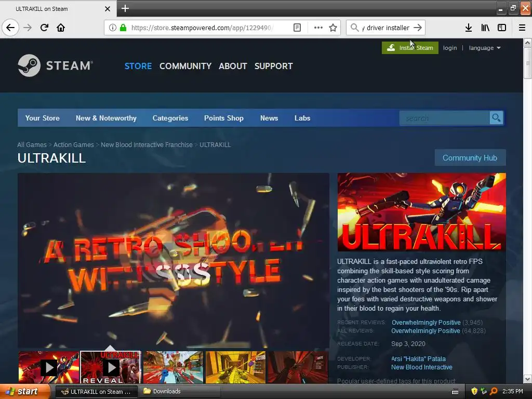Viewport: 532px width, 399px height.
Task: Select the colorful blue-sky screenshot thumbnail
Action: pyautogui.click(x=173, y=367)
